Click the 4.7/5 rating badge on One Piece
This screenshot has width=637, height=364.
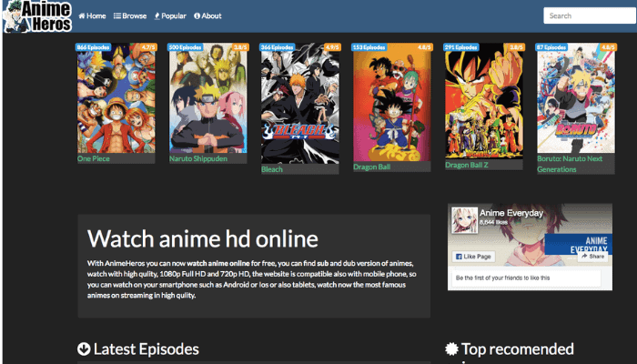click(x=148, y=47)
